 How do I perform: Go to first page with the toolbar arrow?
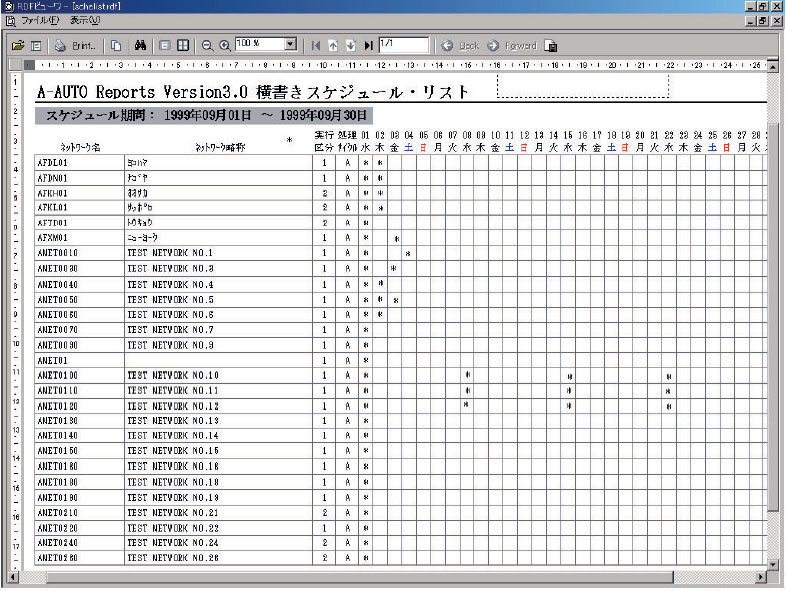click(x=315, y=46)
